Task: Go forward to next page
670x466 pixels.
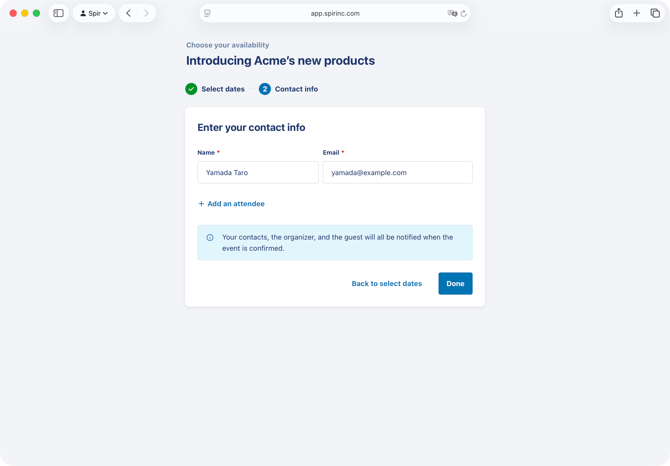Action: (146, 13)
